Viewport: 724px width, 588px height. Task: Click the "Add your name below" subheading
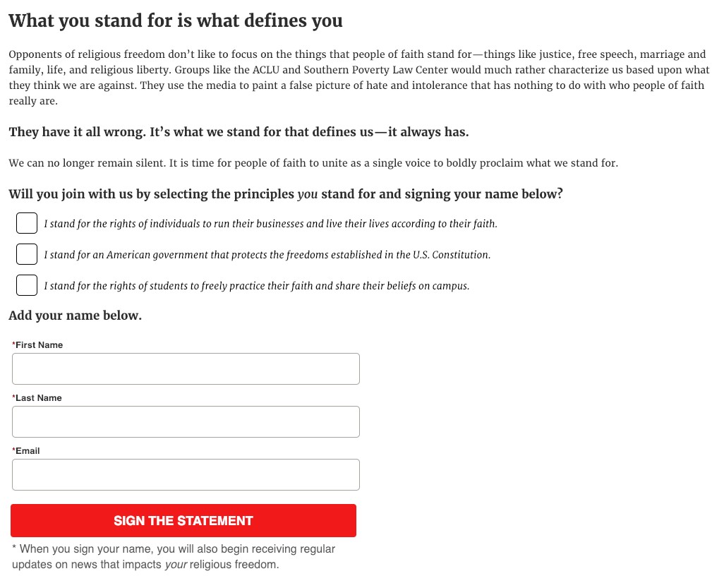click(x=75, y=316)
